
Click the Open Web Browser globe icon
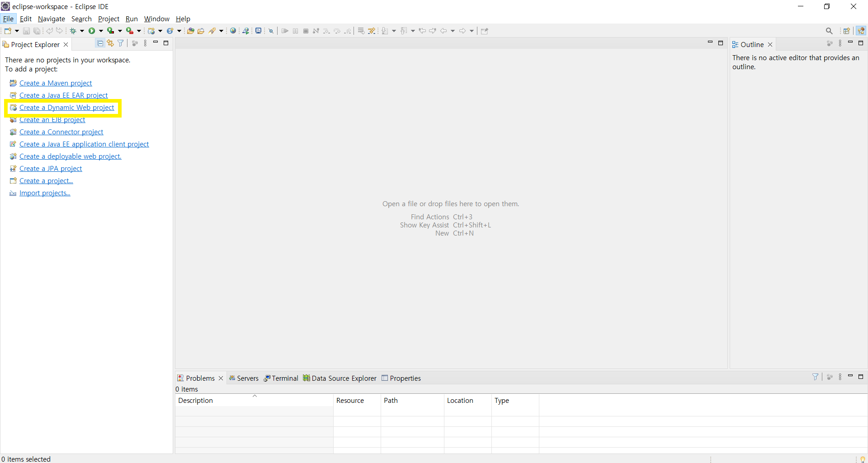coord(233,31)
